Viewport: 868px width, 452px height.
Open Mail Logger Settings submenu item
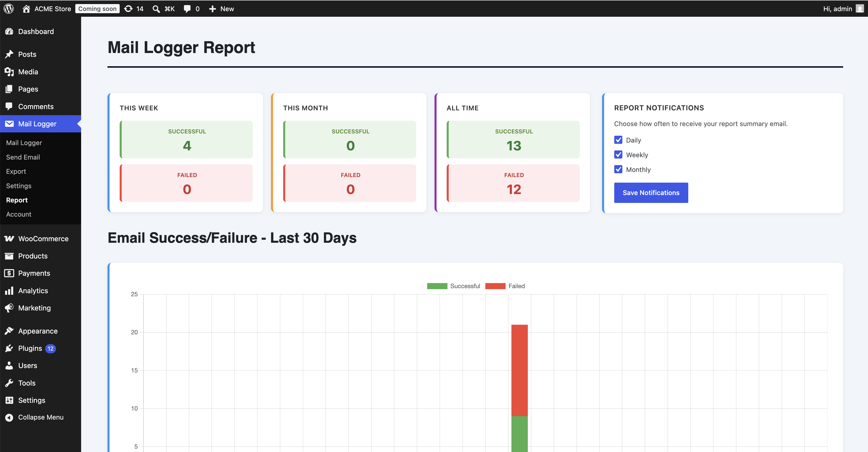[x=19, y=186]
